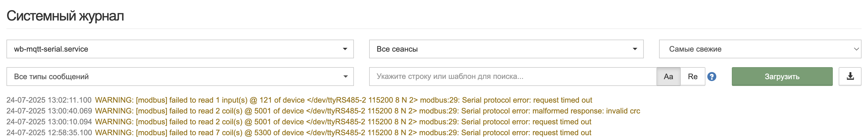Click the green Загрузить button
Viewport: 868px width, 139px height.
click(782, 77)
